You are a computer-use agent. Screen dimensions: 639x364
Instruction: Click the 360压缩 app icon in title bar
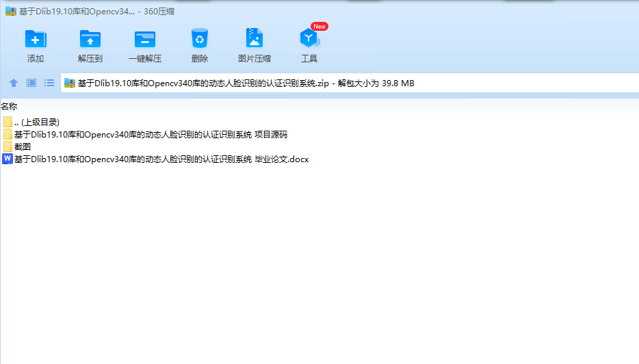pyautogui.click(x=10, y=11)
